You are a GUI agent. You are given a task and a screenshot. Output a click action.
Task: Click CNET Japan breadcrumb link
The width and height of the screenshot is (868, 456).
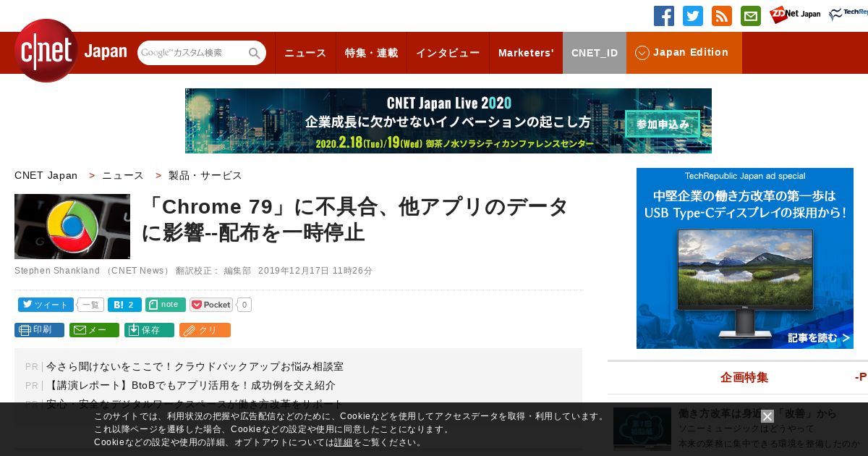click(x=46, y=175)
